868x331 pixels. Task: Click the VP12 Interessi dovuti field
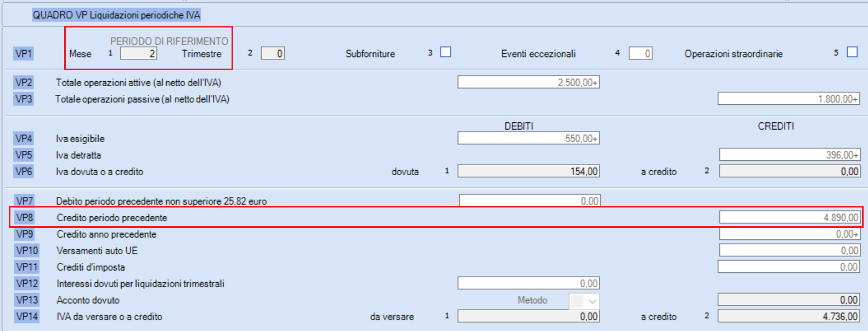tap(528, 283)
